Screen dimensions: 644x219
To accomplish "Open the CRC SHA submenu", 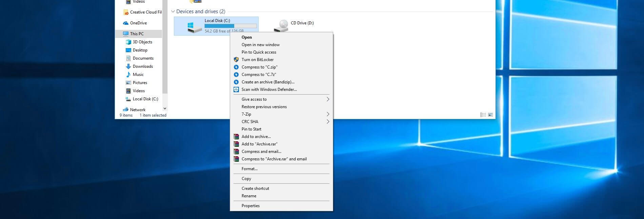I will click(x=328, y=122).
